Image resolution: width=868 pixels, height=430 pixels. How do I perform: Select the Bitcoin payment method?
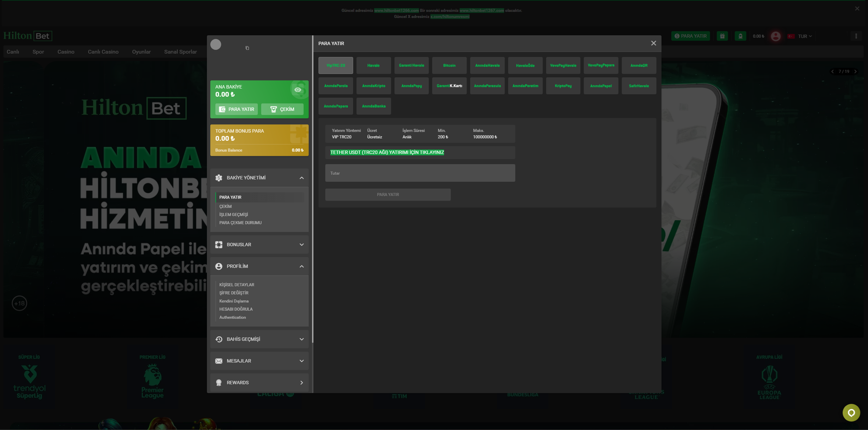[449, 65]
